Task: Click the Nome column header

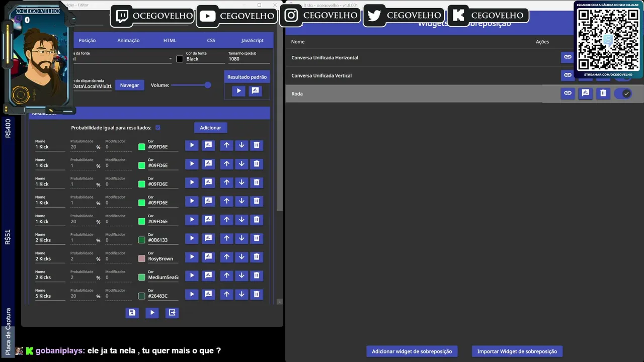Action: tap(298, 42)
